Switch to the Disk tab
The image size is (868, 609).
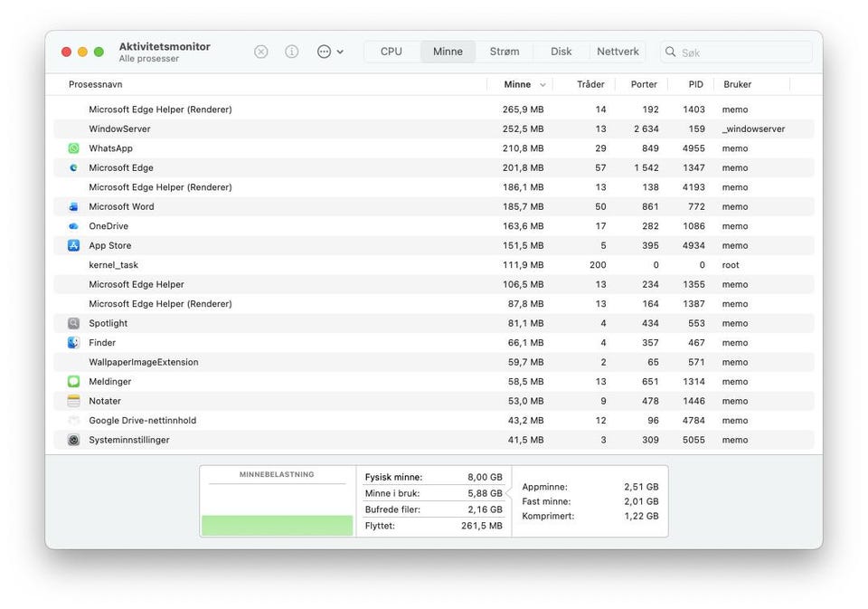(x=561, y=52)
